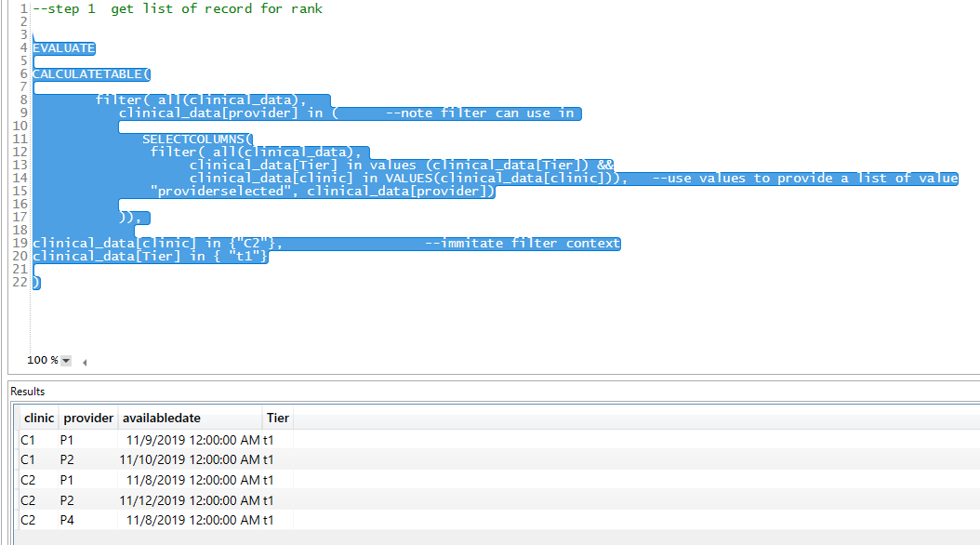Viewport: 980px width, 545px height.
Task: Click the EVALUATE keyword on line 4
Action: (64, 48)
